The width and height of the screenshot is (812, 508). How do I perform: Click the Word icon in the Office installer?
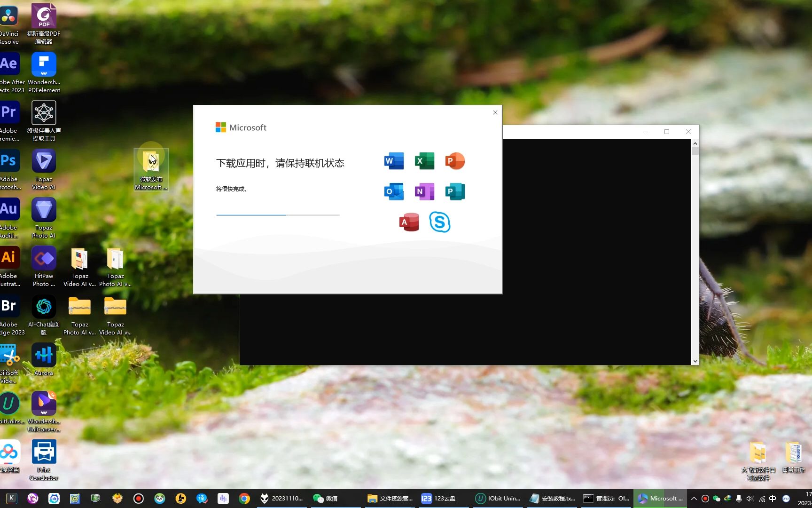click(394, 161)
